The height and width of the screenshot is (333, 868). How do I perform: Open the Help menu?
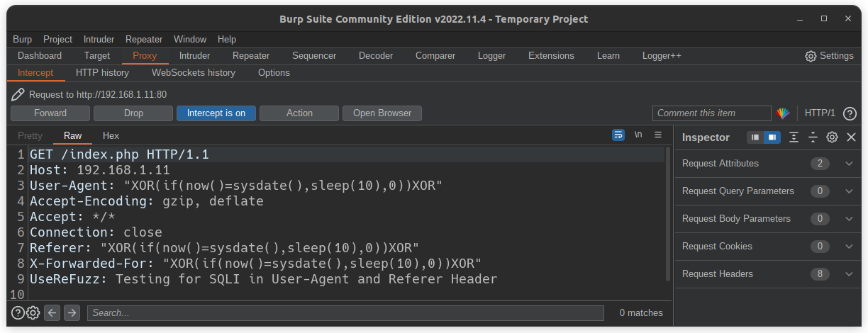[x=227, y=40]
